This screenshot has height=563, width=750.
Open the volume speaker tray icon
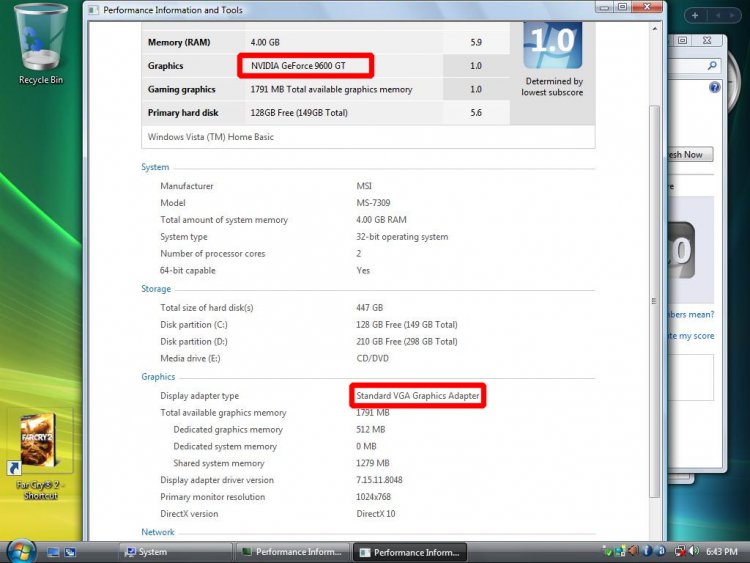coord(694,552)
